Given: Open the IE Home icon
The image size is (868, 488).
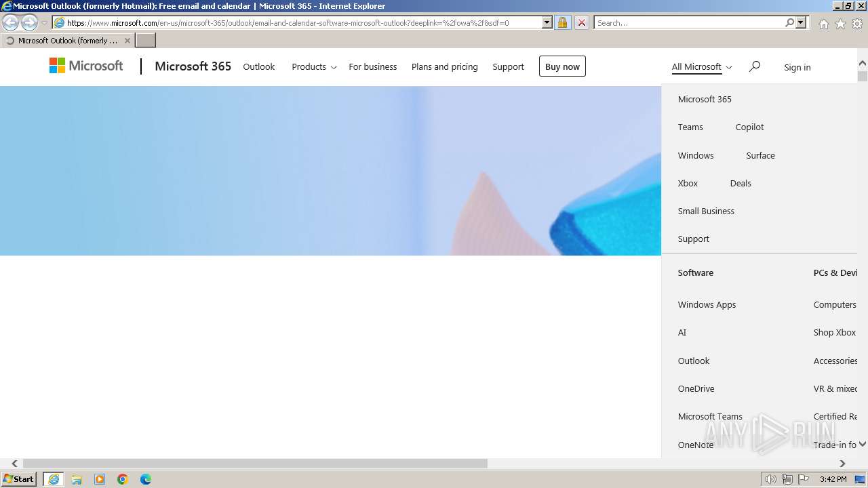Looking at the screenshot, I should (x=823, y=24).
